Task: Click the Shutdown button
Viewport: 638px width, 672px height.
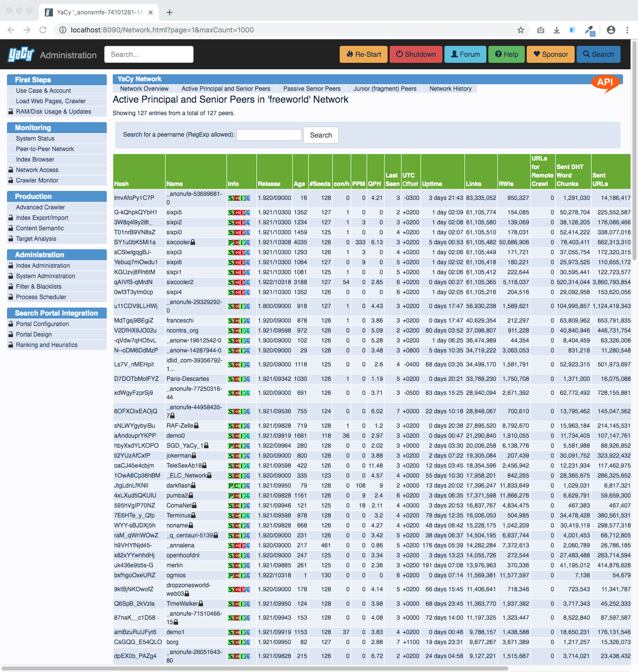Action: 416,54
